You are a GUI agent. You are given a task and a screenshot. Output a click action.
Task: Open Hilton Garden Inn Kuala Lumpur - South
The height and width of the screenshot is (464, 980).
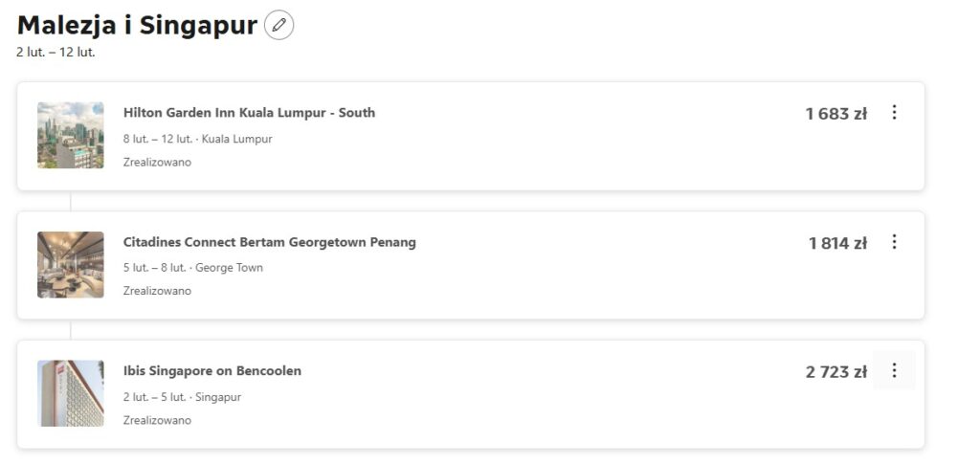click(249, 113)
